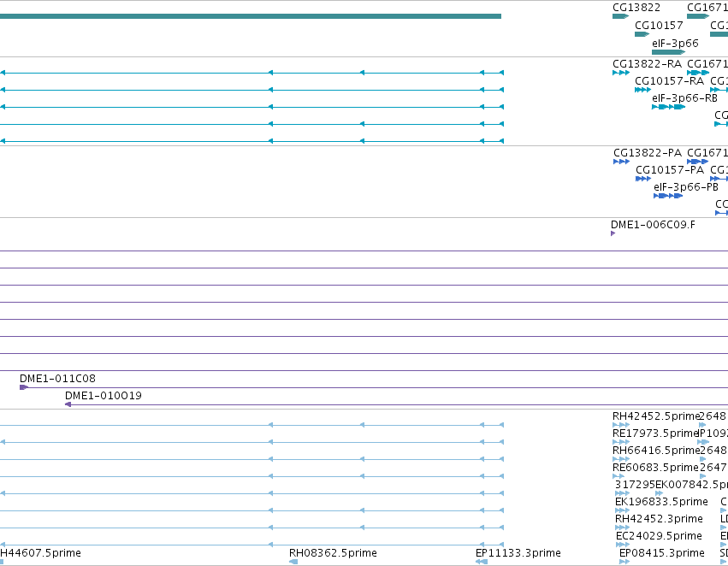
Task: Click the RH08362.5prime EST glyph
Action: click(x=293, y=562)
